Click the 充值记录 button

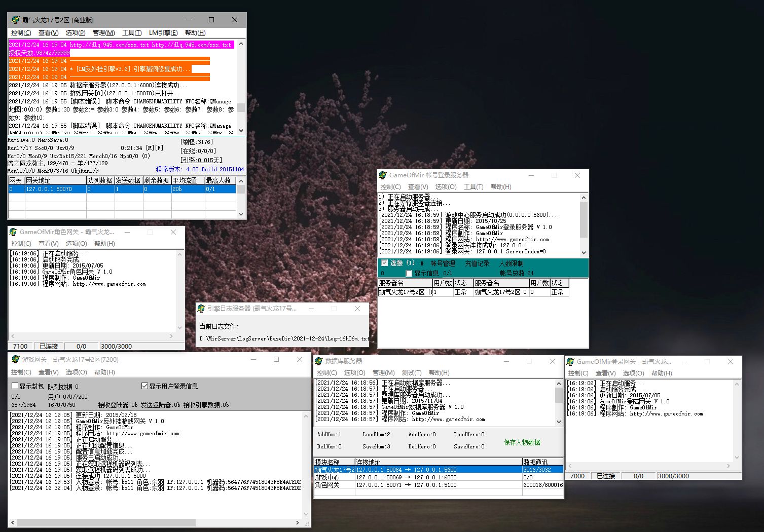click(477, 263)
